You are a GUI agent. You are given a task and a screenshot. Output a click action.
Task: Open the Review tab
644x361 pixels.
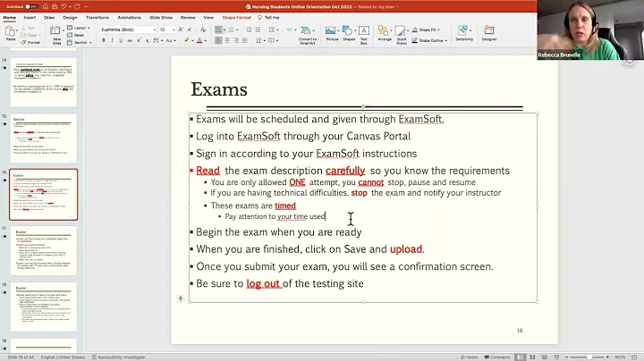(188, 18)
